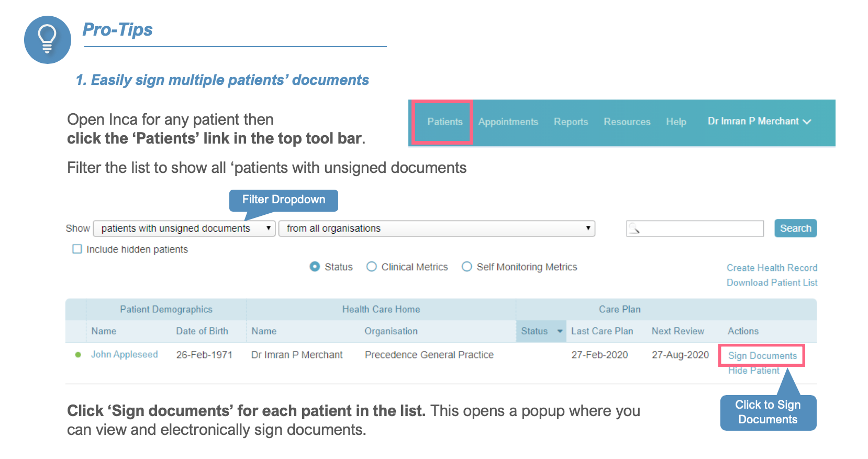The width and height of the screenshot is (868, 459).
Task: Click the Hide Patient link
Action: (753, 370)
